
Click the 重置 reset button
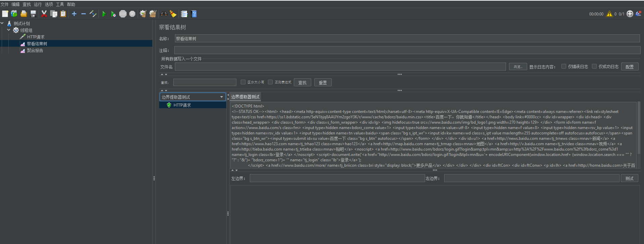(323, 82)
